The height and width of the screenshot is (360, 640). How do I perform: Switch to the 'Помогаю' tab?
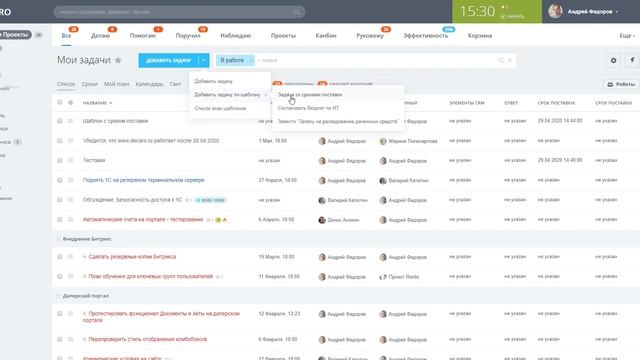pyautogui.click(x=142, y=36)
